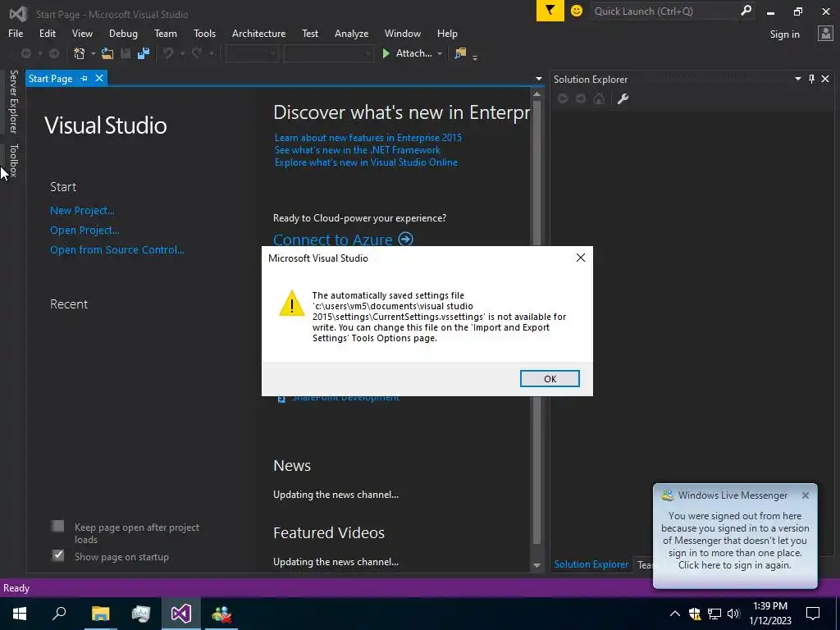Open the Edit menu

pos(47,33)
